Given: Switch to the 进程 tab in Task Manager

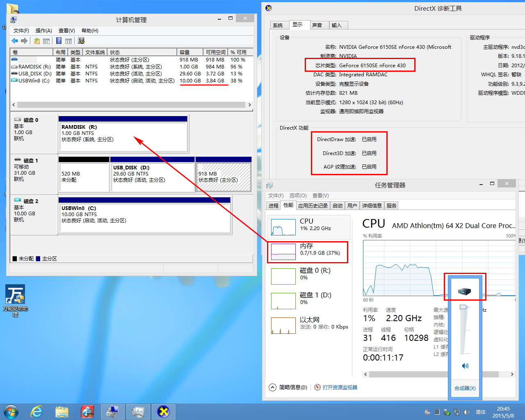Looking at the screenshot, I should [x=273, y=206].
